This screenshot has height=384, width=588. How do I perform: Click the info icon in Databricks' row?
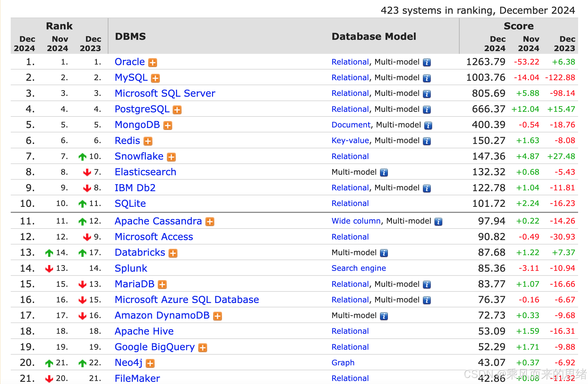(384, 253)
